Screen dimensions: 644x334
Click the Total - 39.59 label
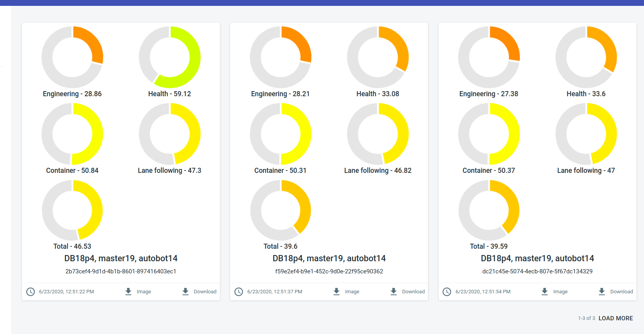click(x=489, y=246)
